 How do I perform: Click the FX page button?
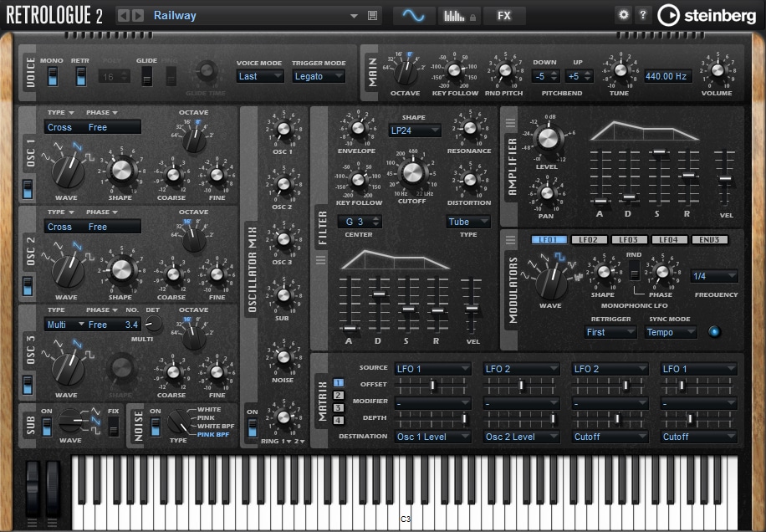503,15
